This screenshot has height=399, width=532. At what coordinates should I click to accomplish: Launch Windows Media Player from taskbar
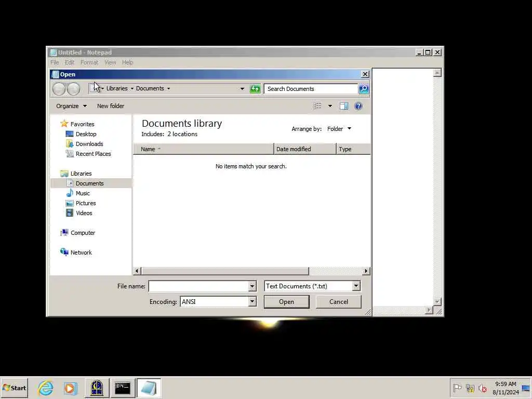pos(70,388)
